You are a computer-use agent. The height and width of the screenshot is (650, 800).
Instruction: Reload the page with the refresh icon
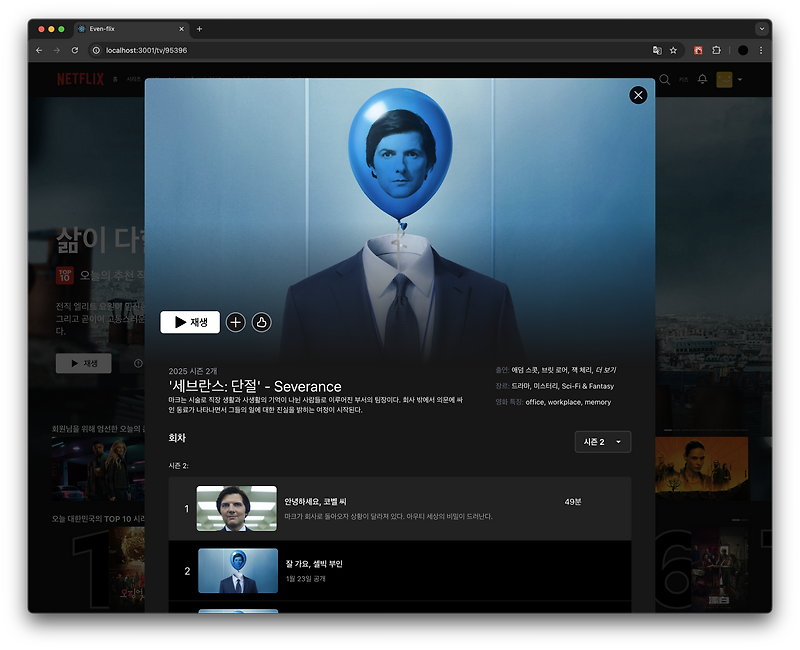point(75,50)
